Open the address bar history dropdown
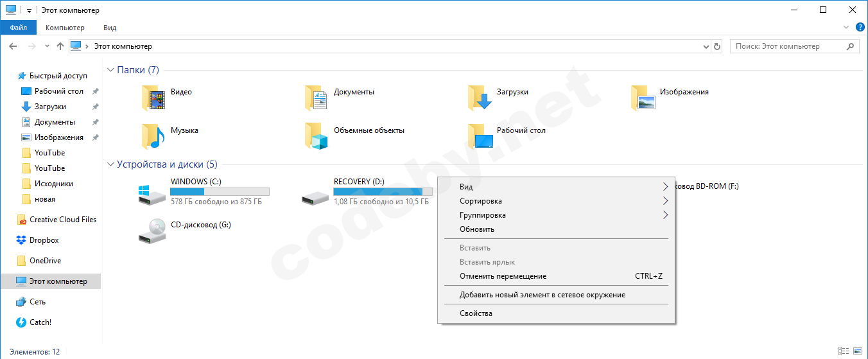The image size is (868, 359). point(706,46)
